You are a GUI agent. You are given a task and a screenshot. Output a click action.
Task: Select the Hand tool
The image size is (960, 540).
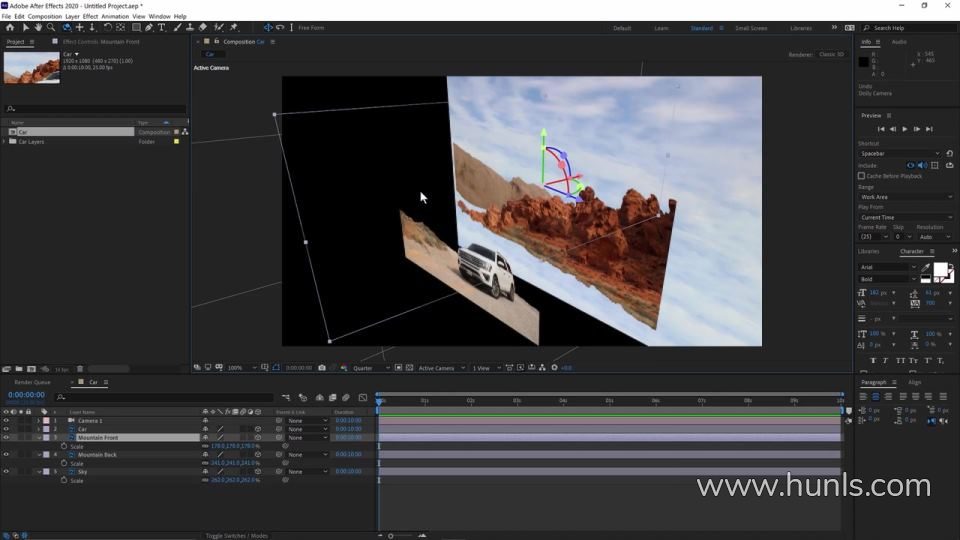(x=38, y=27)
